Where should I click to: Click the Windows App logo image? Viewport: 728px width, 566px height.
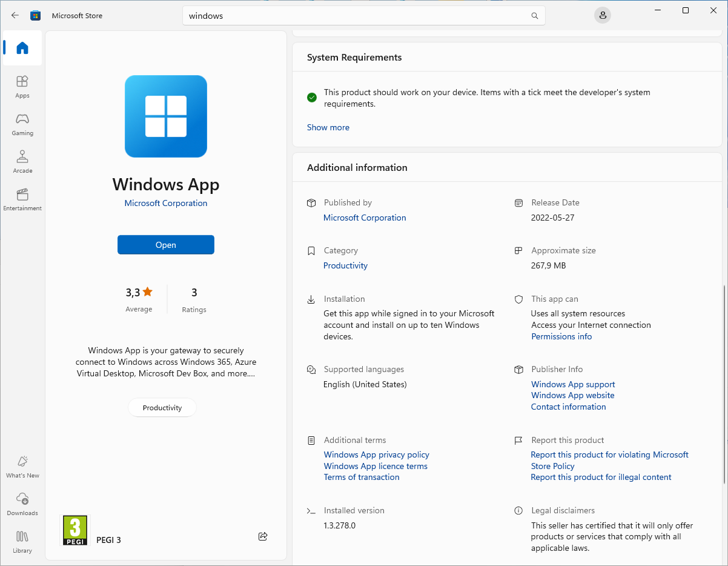click(166, 116)
